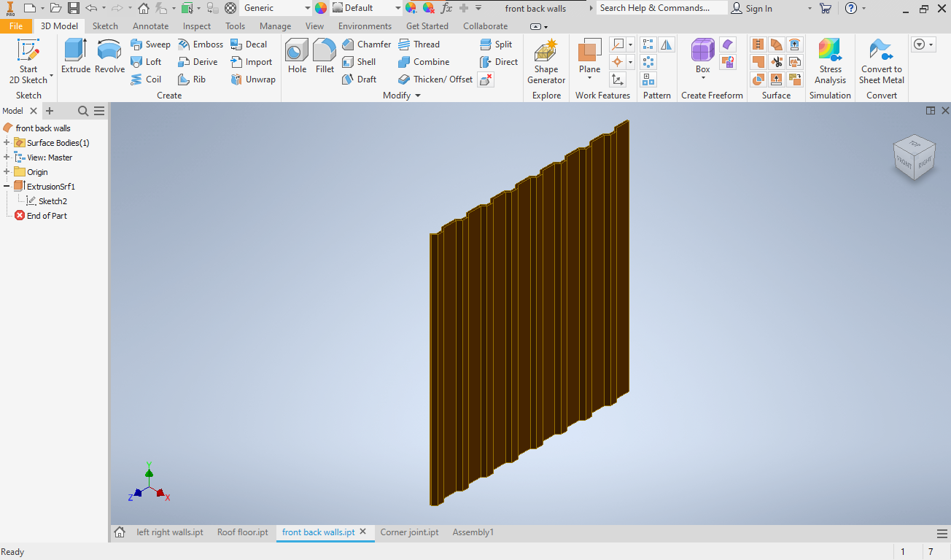
Task: Pick the Loft tool
Action: point(146,62)
